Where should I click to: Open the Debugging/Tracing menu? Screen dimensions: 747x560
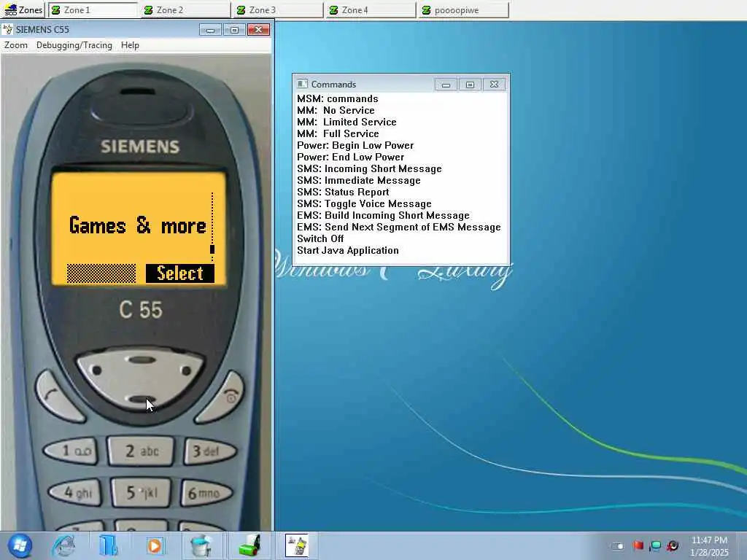point(74,45)
